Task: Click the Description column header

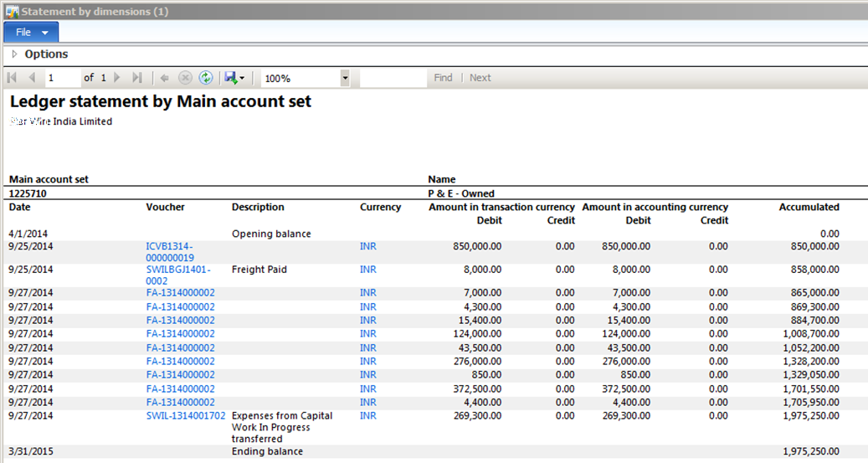Action: (258, 207)
